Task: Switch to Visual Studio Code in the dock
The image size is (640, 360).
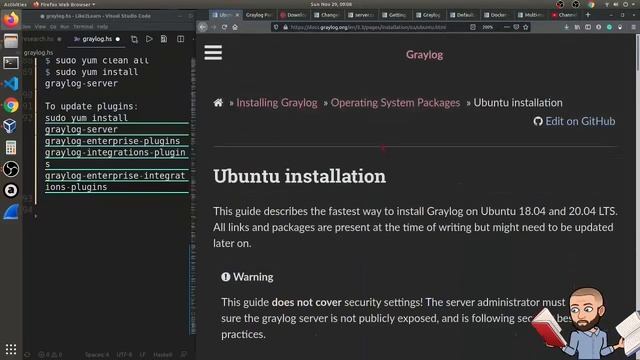Action: coord(11,84)
